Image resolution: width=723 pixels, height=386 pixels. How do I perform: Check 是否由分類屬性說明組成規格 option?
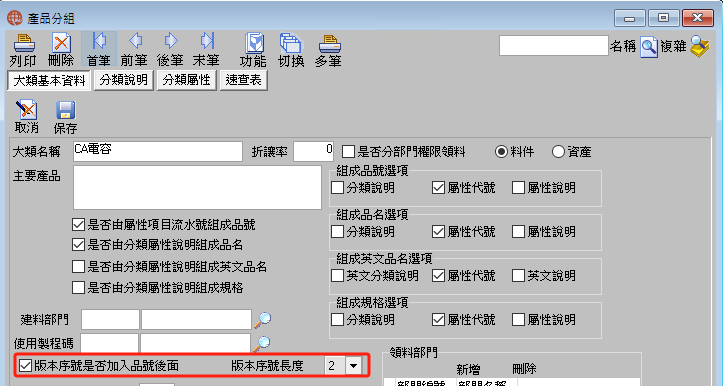[x=78, y=288]
